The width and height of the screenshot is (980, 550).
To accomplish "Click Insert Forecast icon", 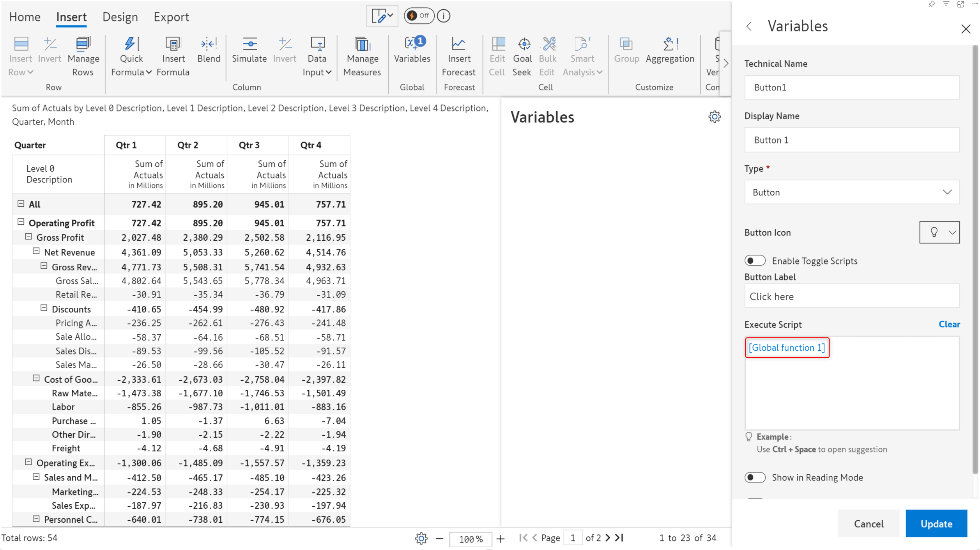I will (x=458, y=44).
